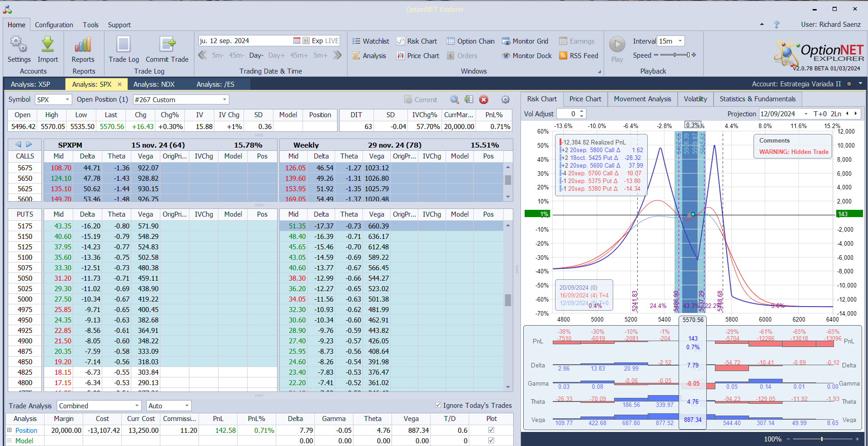Click the Import download arrow icon

pos(48,45)
